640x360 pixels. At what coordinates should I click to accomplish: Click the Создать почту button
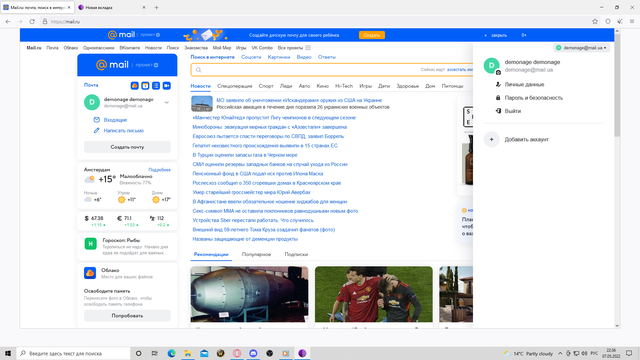(x=127, y=147)
